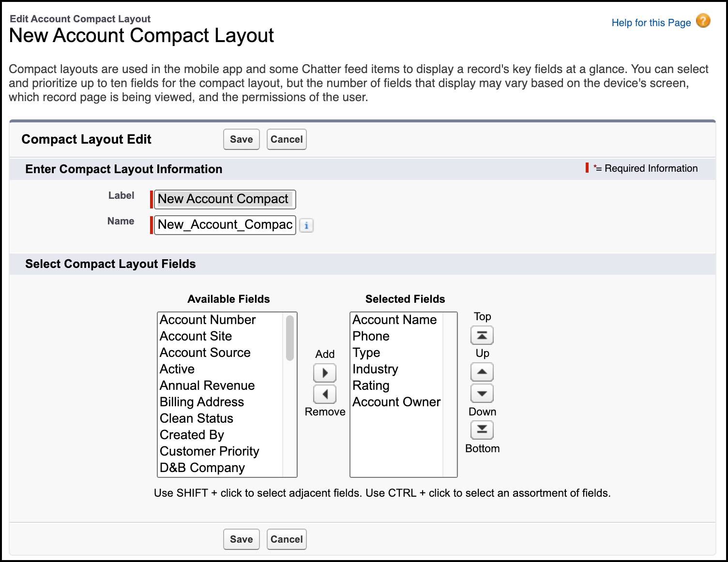Focus the Name input field
728x562 pixels.
pyautogui.click(x=225, y=225)
